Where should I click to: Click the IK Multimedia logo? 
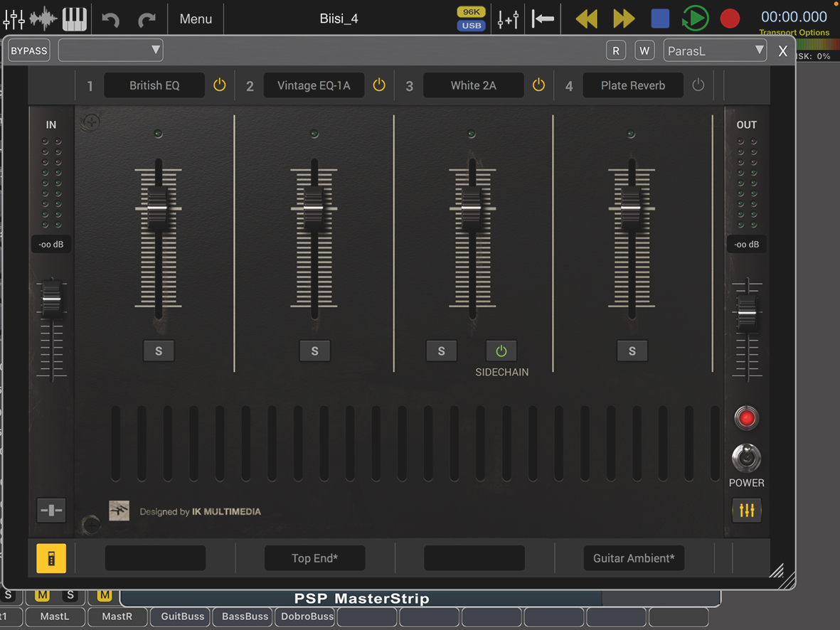[119, 511]
